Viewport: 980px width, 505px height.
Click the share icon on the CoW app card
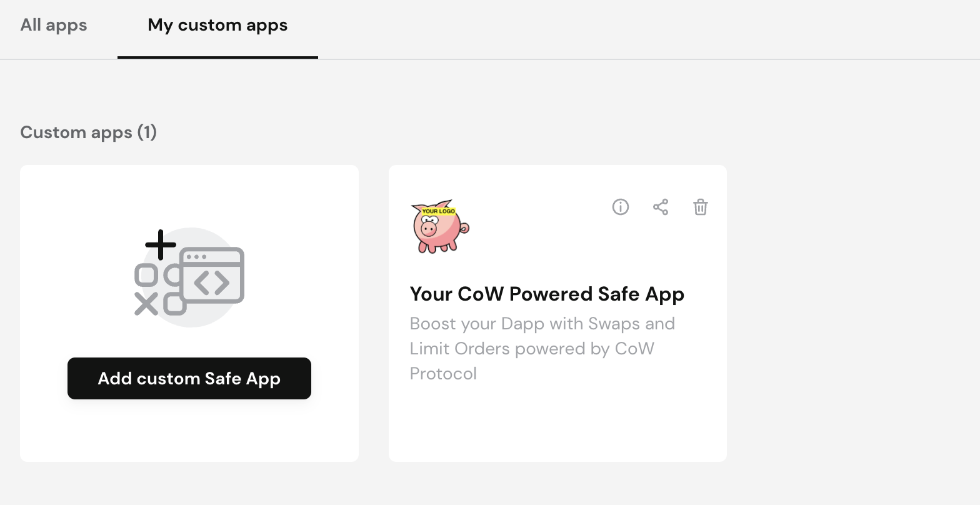(x=661, y=207)
